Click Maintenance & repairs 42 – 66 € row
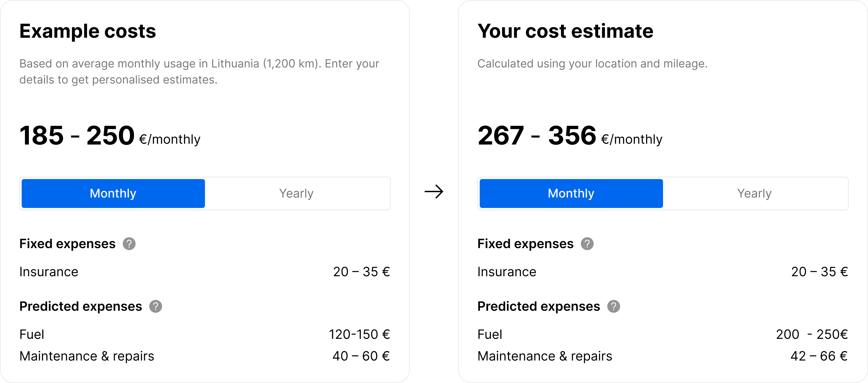 tap(662, 356)
